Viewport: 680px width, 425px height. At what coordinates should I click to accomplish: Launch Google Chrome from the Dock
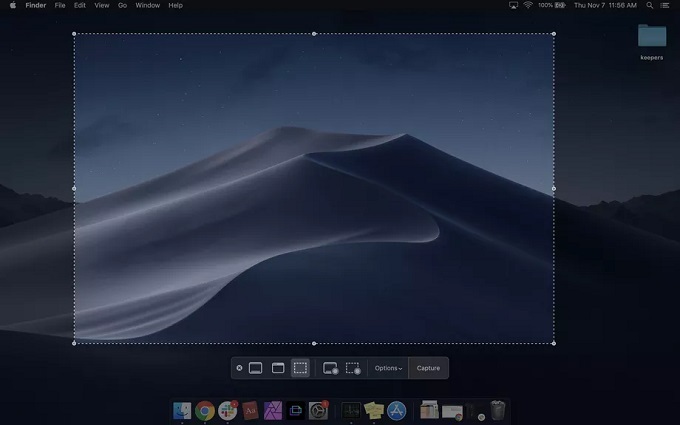point(205,410)
